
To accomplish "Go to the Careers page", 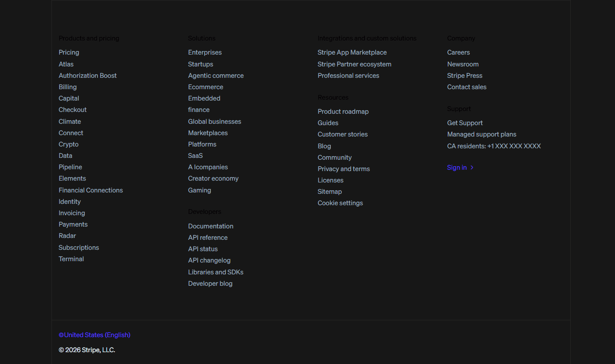I will [x=458, y=52].
